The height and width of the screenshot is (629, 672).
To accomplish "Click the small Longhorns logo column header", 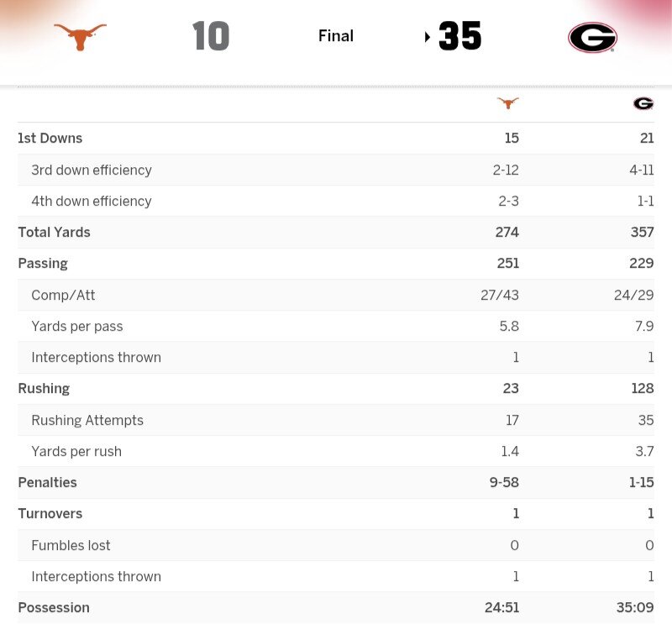I will point(508,103).
